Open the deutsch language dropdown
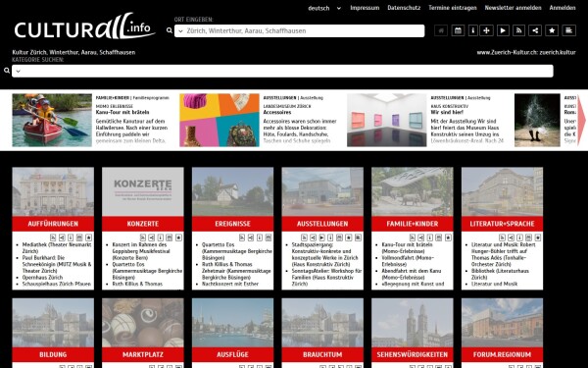 [x=324, y=8]
